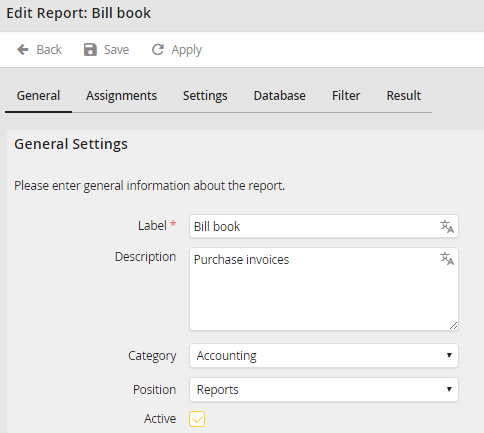Click the Apply refresh icon
This screenshot has width=484, height=433.
pos(158,50)
